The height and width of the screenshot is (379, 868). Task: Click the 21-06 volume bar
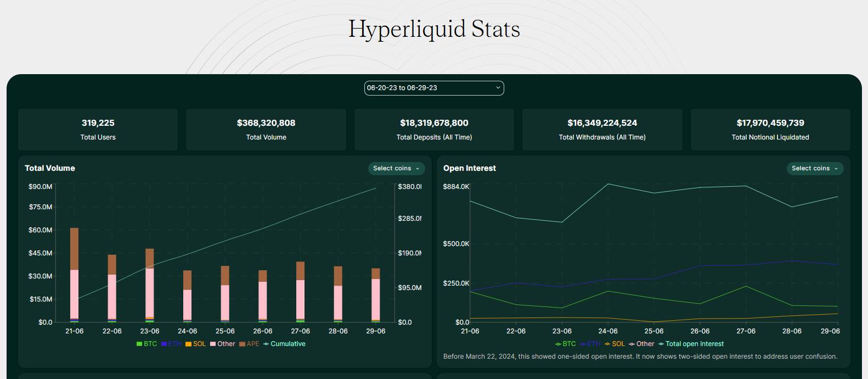pos(75,275)
